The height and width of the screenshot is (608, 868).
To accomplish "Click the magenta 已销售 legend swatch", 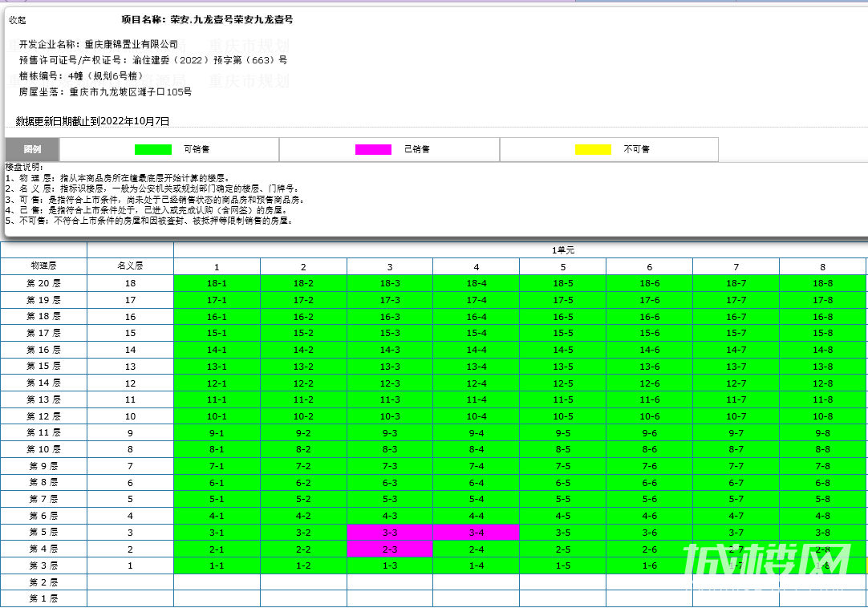I will pyautogui.click(x=373, y=149).
